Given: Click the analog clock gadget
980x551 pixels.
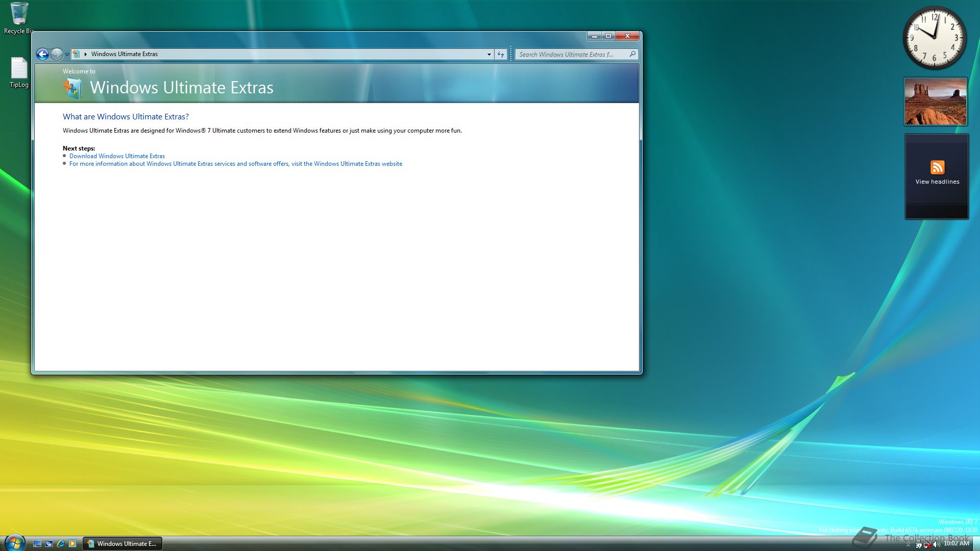Looking at the screenshot, I should pyautogui.click(x=935, y=38).
